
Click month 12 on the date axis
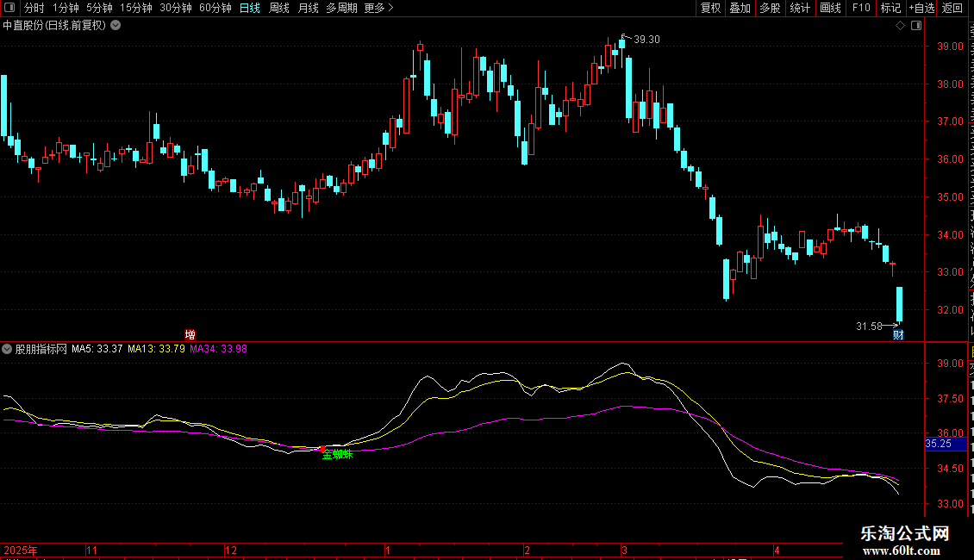[x=231, y=550]
